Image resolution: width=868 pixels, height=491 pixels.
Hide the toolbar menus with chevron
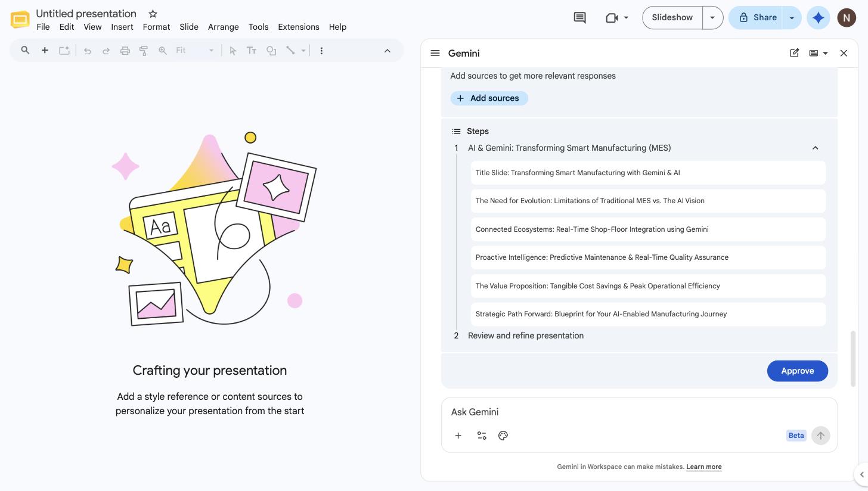coord(387,51)
